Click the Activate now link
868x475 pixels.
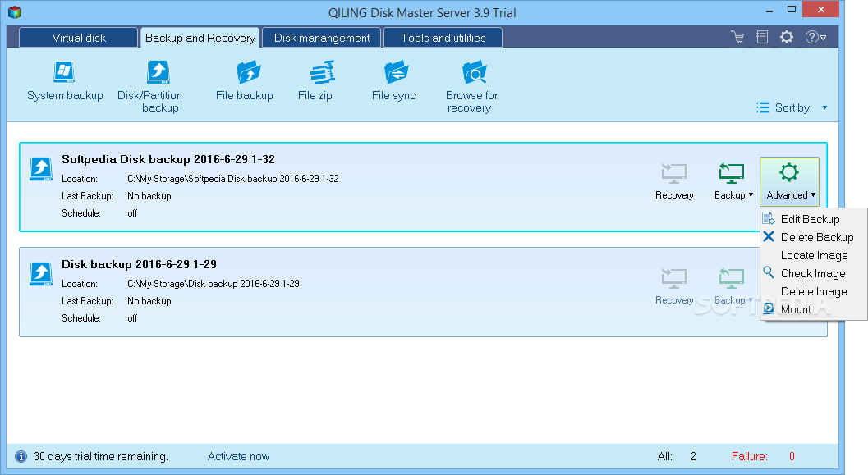pos(238,456)
